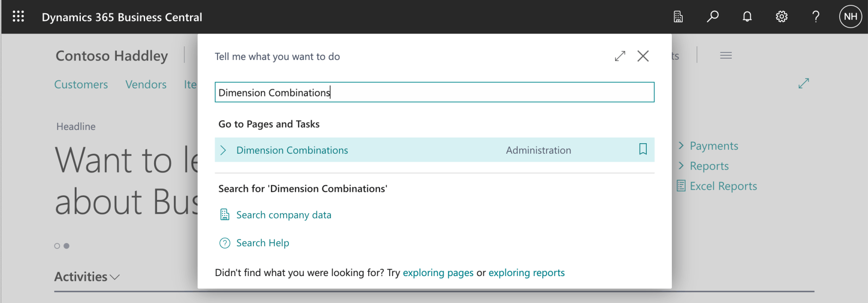This screenshot has height=303, width=868.
Task: Open the settings gear icon
Action: [781, 17]
